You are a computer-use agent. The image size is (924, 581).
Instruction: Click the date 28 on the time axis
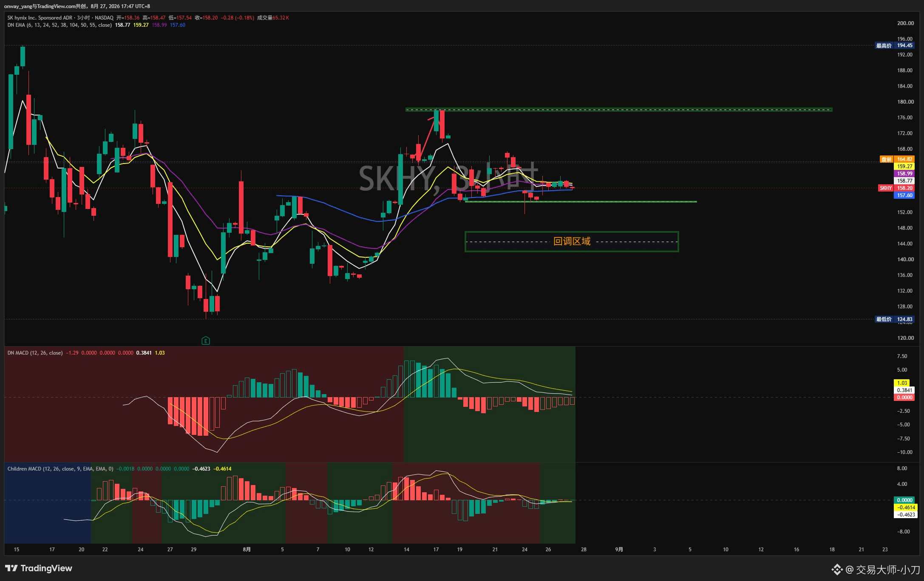click(584, 550)
